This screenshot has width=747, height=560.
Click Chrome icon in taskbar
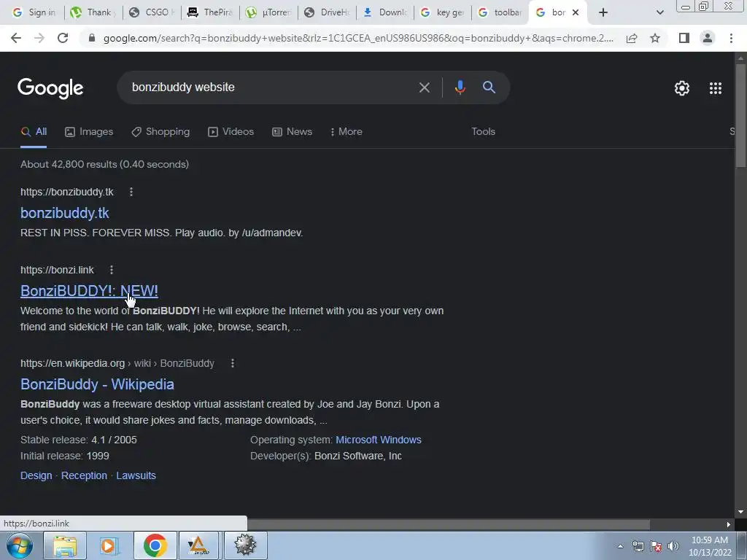pos(155,545)
